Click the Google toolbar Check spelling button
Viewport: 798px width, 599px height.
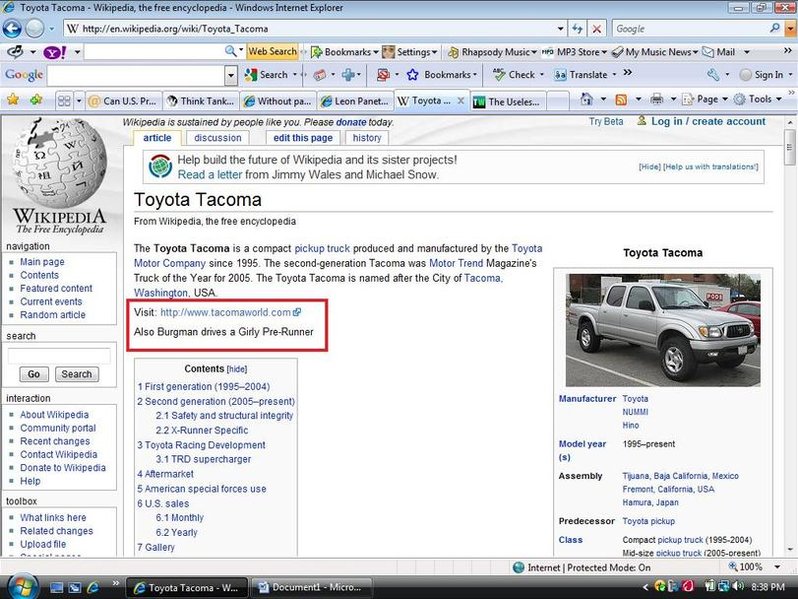515,74
